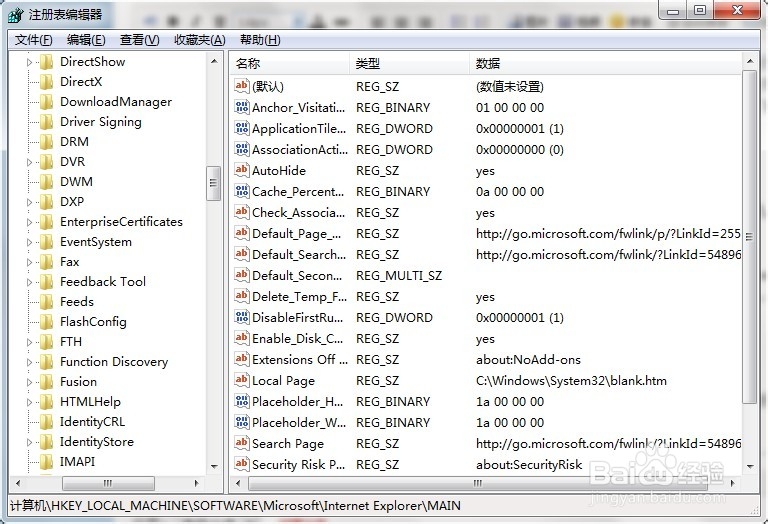Click the Feeds folder icon

tap(46, 302)
